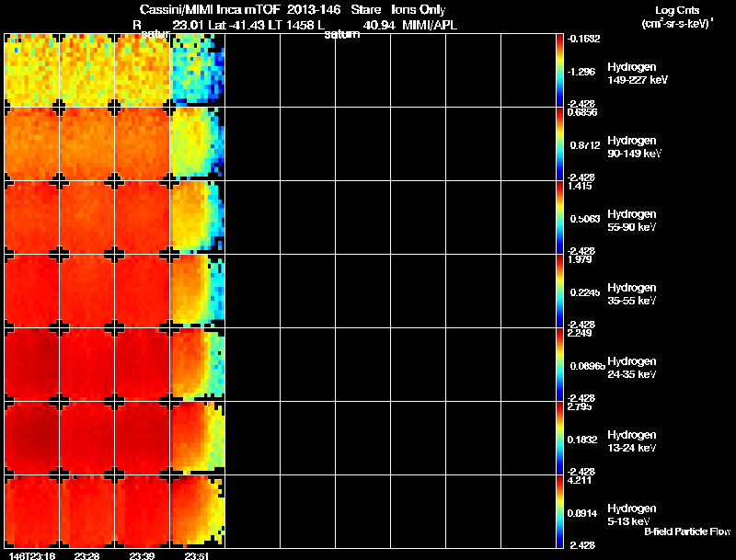Open the 23:51 partial image in 90-149 keV row
The image size is (736, 560).
197,144
